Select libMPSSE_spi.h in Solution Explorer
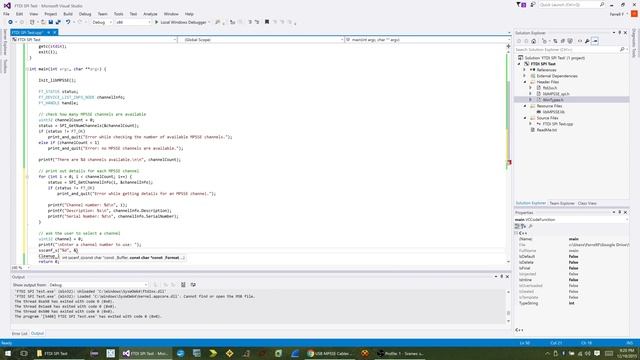Screen dimensions: 640x360 (x=556, y=94)
